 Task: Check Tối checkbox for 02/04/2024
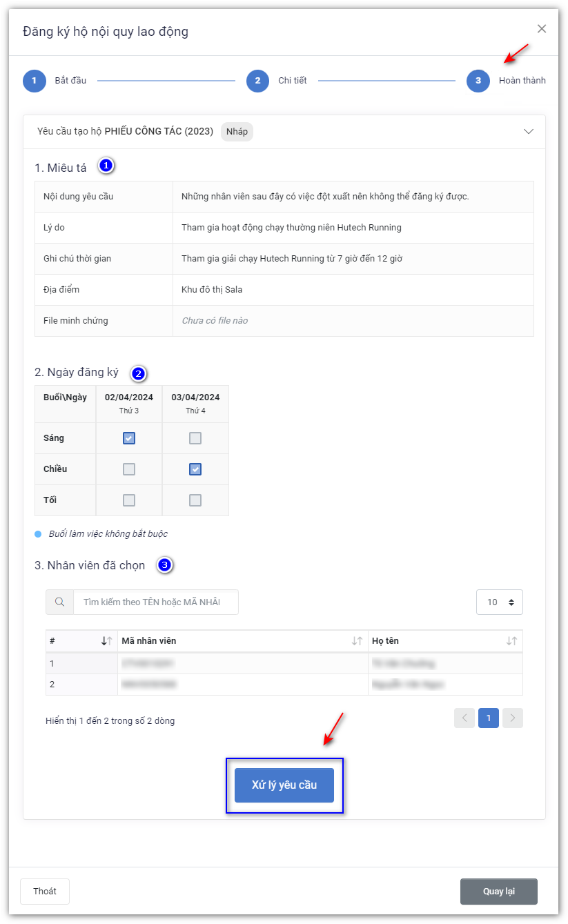click(x=129, y=500)
